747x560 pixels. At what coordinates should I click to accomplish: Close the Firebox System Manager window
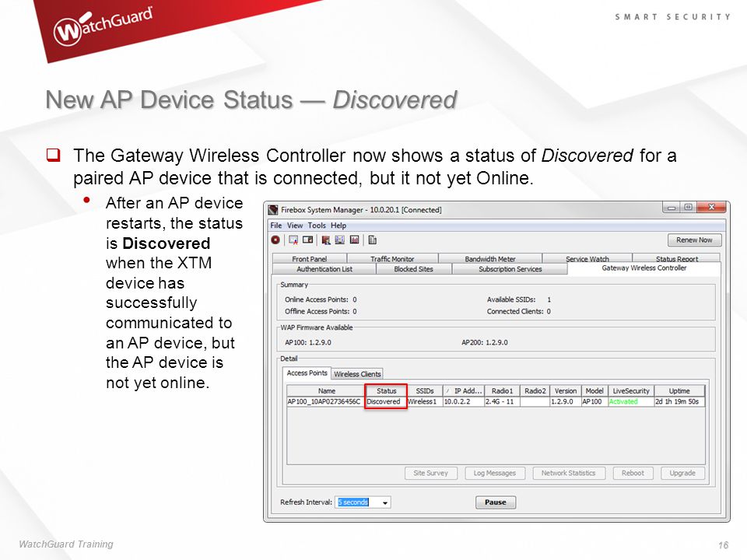coord(711,207)
